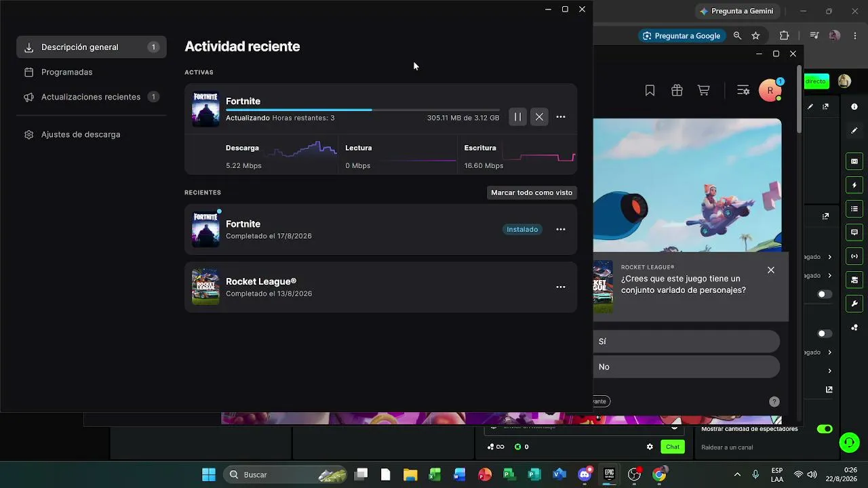The width and height of the screenshot is (868, 488).
Task: Click "Raidear a un canal" field
Action: click(x=727, y=447)
